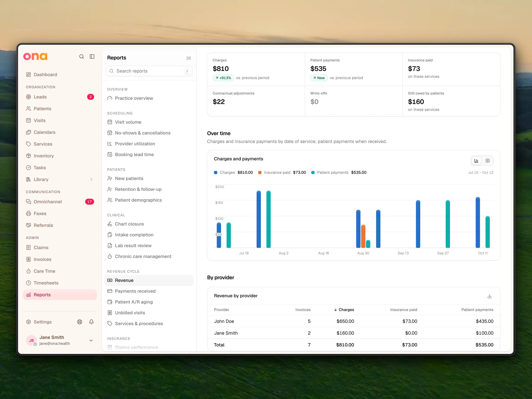Open Timesheets in sidebar
The width and height of the screenshot is (532, 399).
(x=60, y=283)
